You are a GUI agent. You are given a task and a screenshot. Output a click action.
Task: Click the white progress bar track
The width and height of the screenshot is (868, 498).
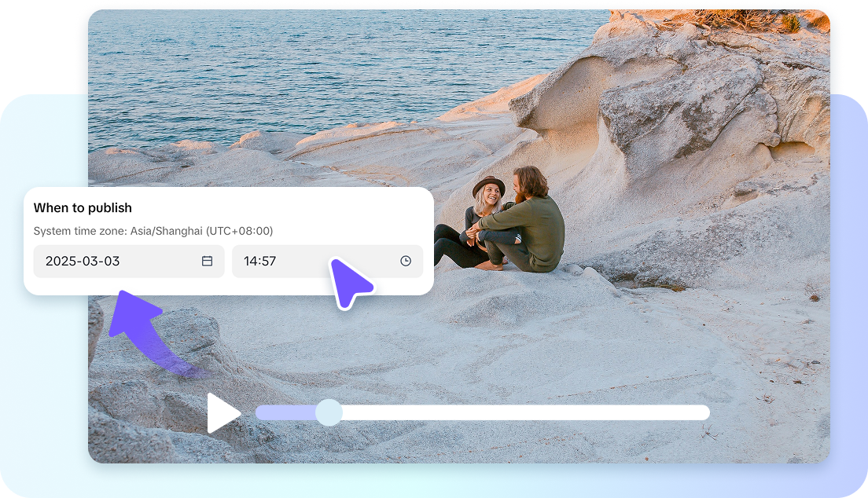(482, 413)
